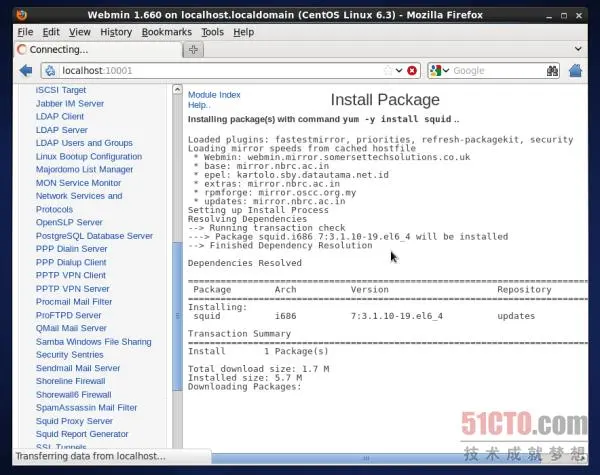Viewport: 600px width, 475px height.
Task: Open MON Service Monitor link
Action: click(x=78, y=183)
